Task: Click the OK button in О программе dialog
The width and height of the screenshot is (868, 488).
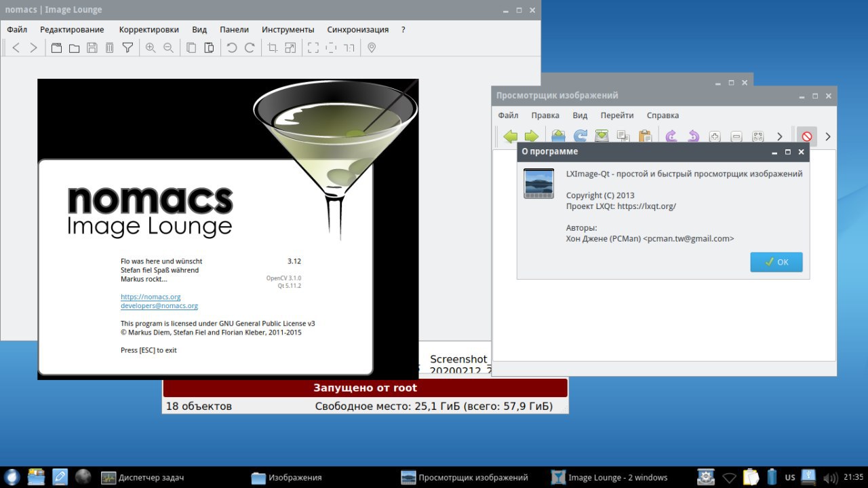Action: pyautogui.click(x=776, y=262)
